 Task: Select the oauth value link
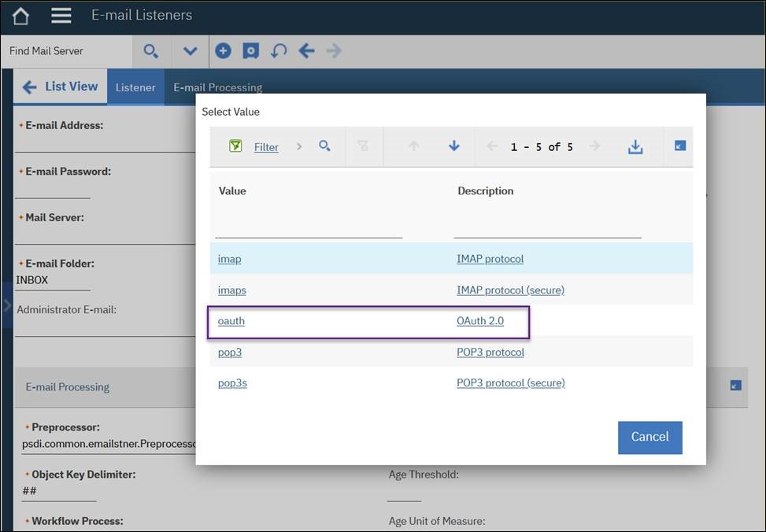(231, 320)
